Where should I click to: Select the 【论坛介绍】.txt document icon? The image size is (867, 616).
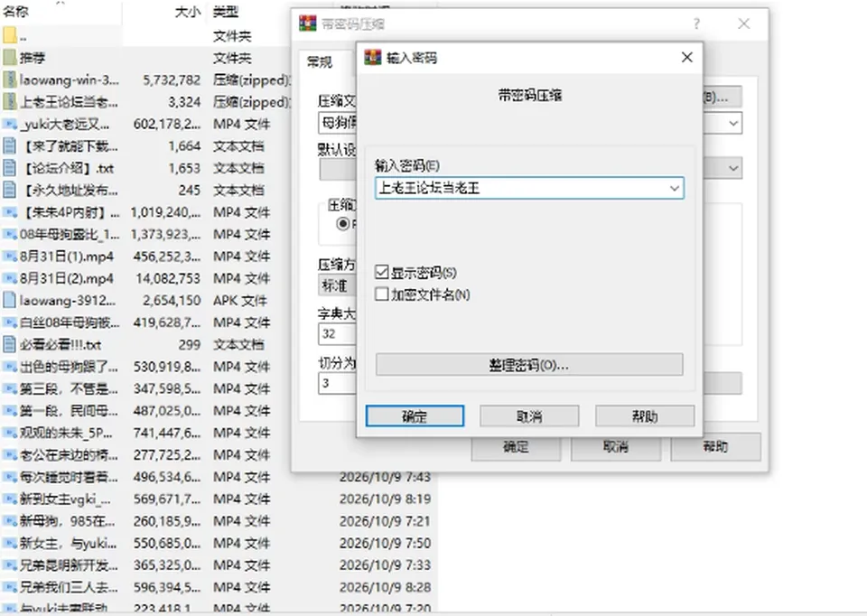tap(9, 168)
